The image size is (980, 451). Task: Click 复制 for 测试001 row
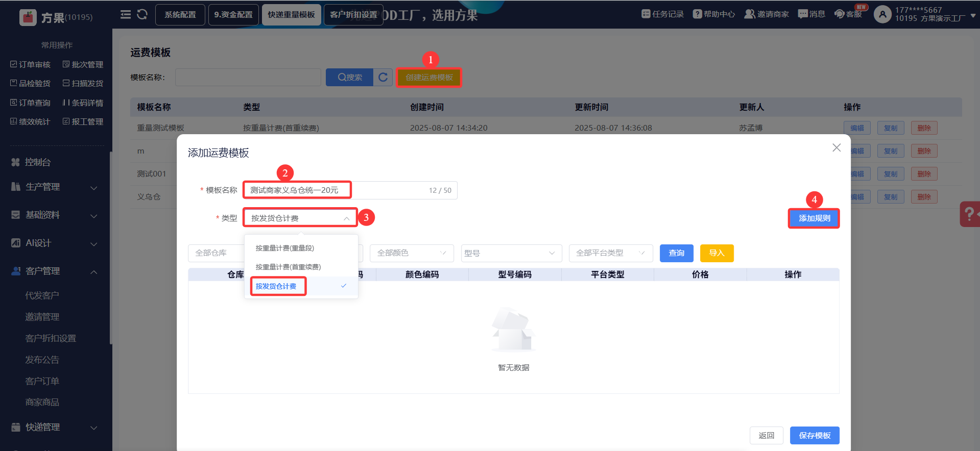click(891, 174)
